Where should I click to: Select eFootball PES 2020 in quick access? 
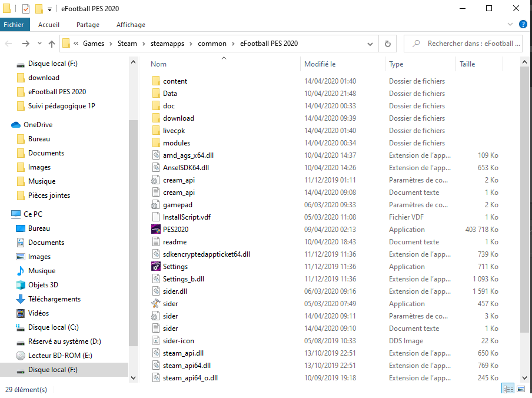[57, 92]
